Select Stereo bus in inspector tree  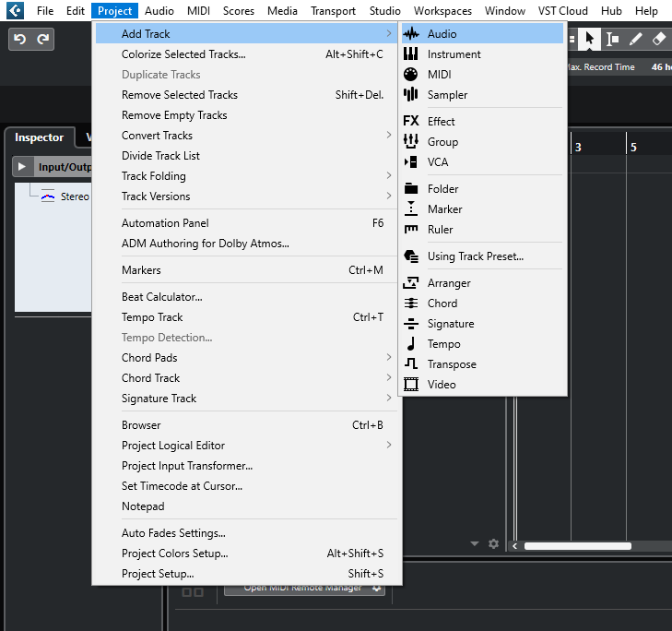[65, 196]
